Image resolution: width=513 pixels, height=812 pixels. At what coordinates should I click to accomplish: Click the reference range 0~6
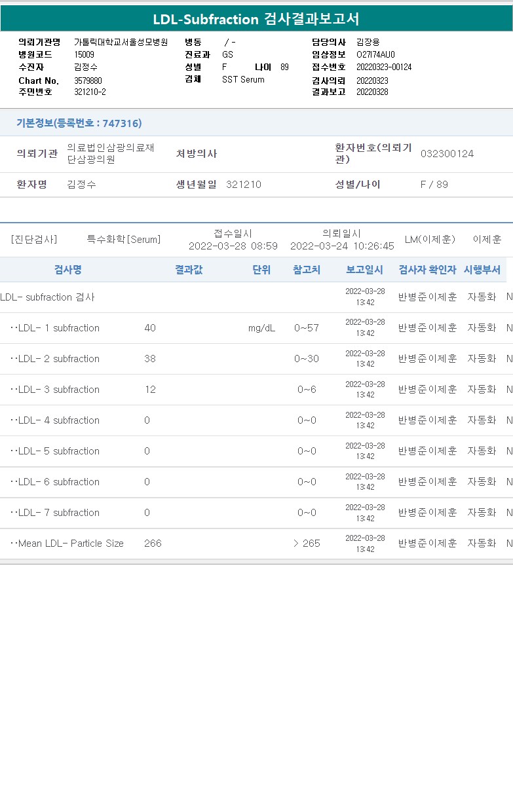[x=307, y=390]
